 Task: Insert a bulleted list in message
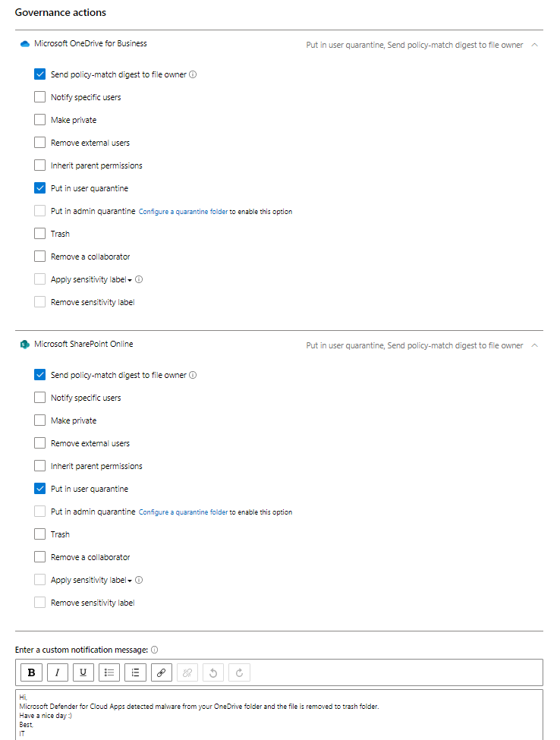click(109, 672)
